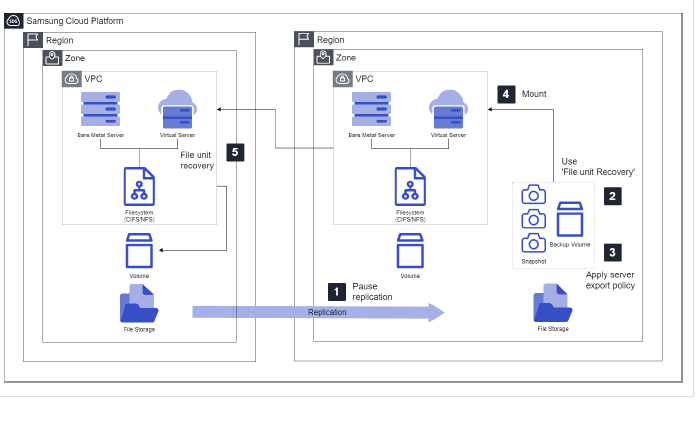The image size is (699, 423).
Task: Click the 'File unit recovery' text
Action: pyautogui.click(x=197, y=160)
